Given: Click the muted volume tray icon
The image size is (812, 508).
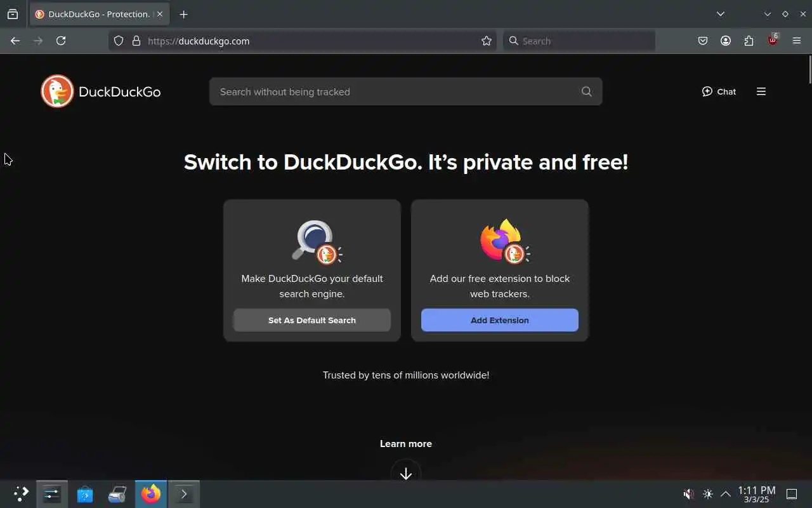Looking at the screenshot, I should pos(688,494).
